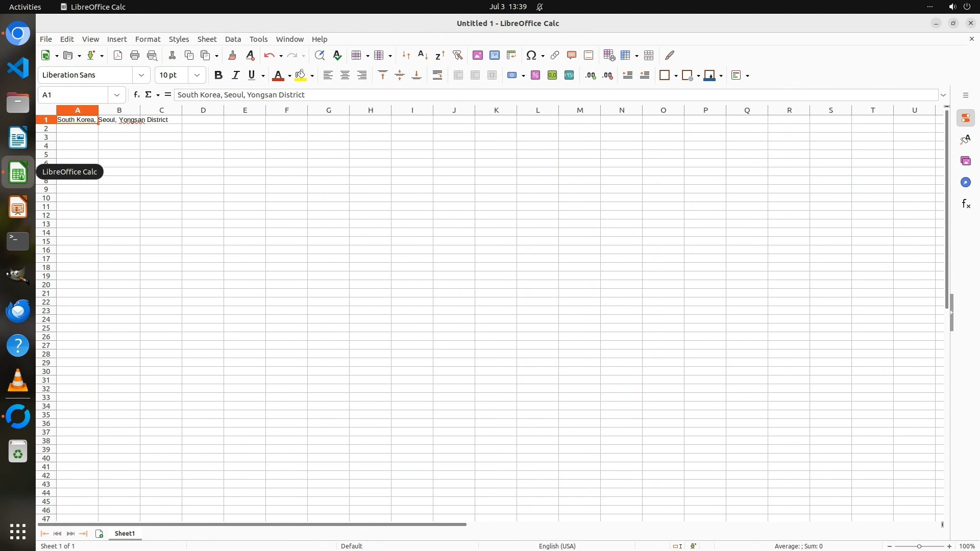Open the sidebar Navigator panel
The height and width of the screenshot is (551, 980).
(x=965, y=182)
